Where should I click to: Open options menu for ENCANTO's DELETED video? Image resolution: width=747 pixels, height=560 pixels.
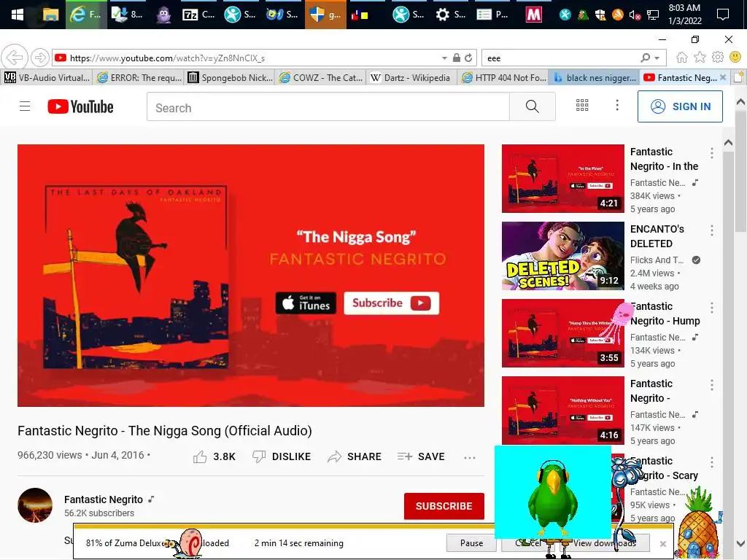point(712,230)
